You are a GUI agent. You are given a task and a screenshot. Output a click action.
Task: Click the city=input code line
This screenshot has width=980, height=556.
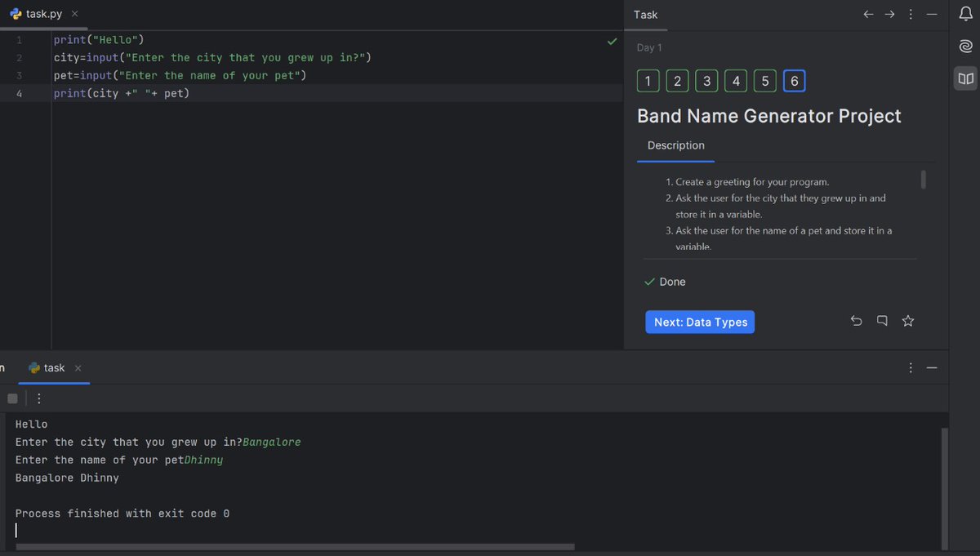[x=213, y=57]
